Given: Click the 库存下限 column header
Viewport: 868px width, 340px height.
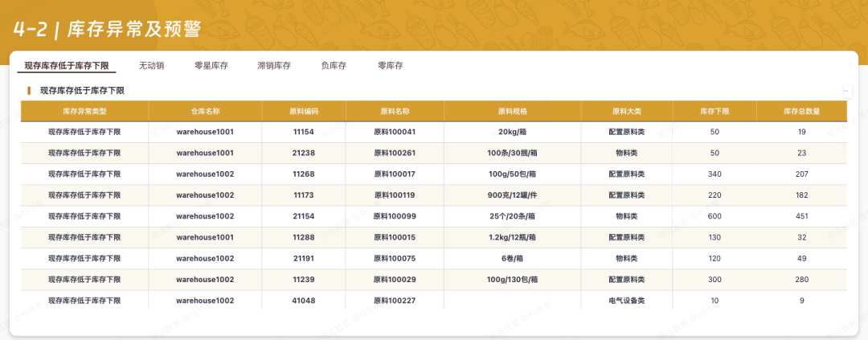Looking at the screenshot, I should [x=714, y=111].
